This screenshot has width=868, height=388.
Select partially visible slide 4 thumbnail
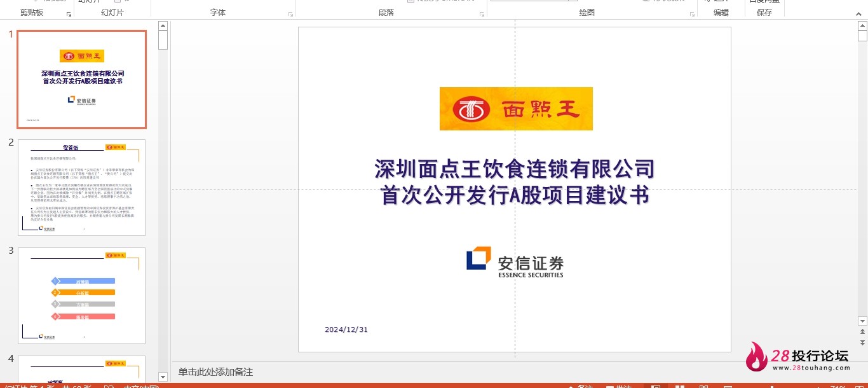(x=81, y=369)
